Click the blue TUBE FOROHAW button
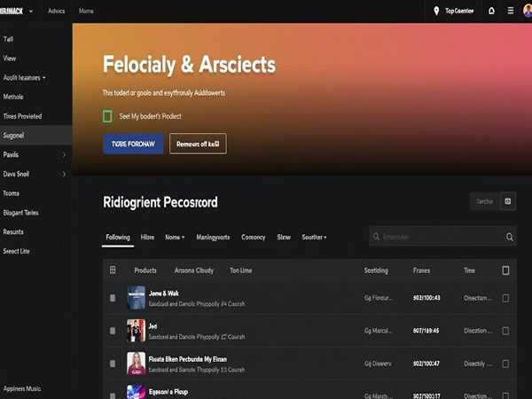Viewport: 532px width, 399px height. point(133,144)
